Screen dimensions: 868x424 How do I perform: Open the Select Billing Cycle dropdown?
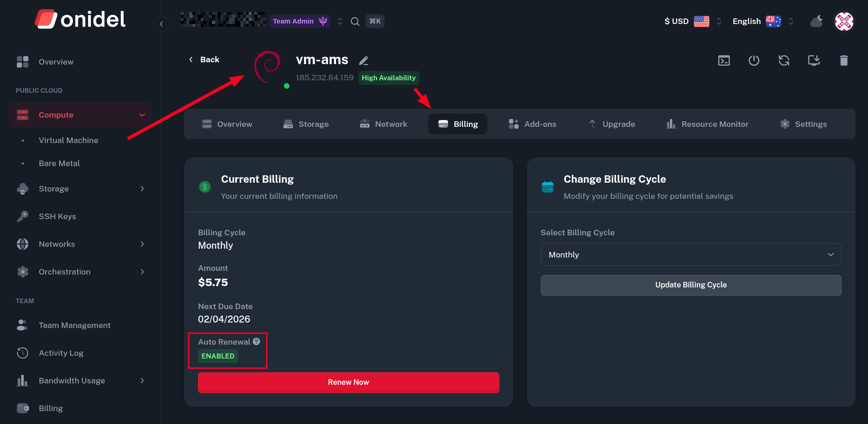(690, 255)
